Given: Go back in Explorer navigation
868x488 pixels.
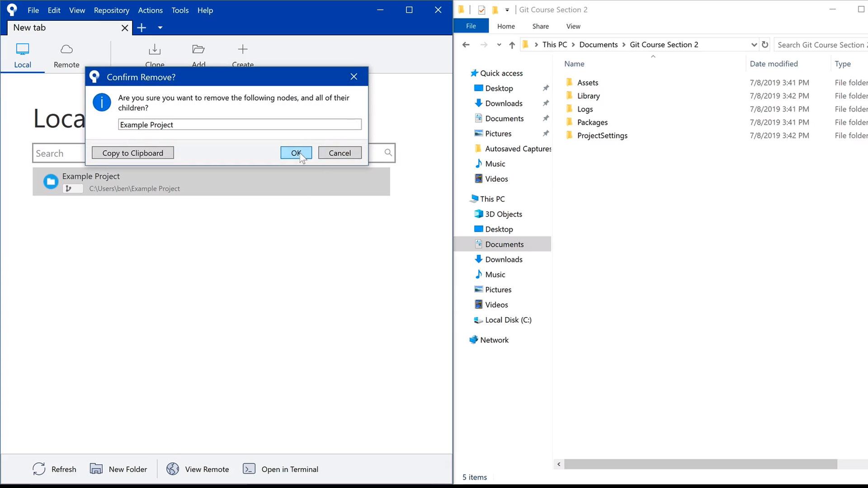Looking at the screenshot, I should pos(466,45).
